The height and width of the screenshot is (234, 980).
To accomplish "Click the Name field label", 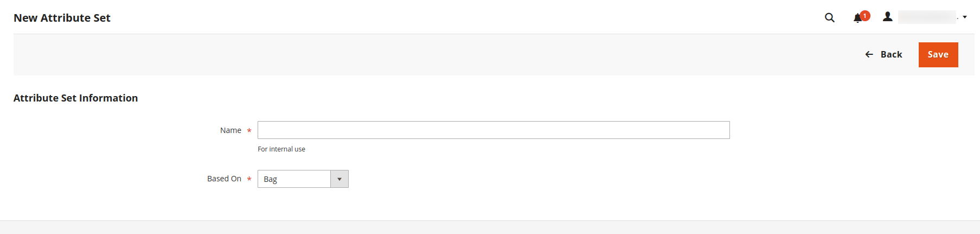I will point(230,130).
